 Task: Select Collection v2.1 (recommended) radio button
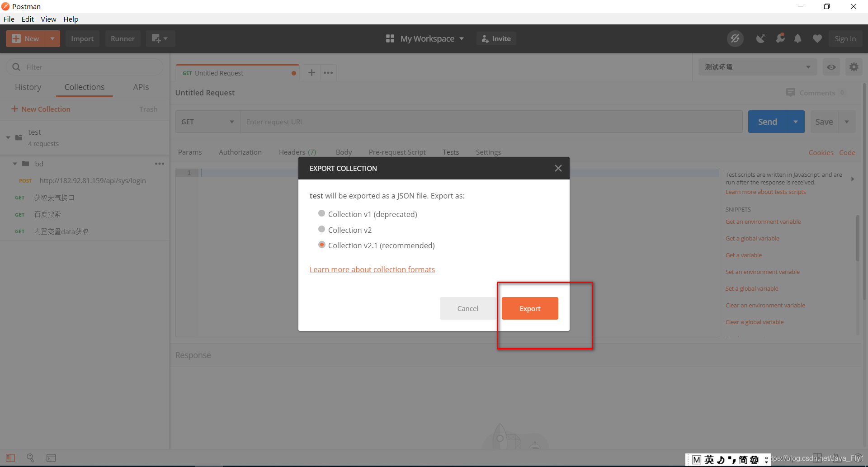pos(321,245)
